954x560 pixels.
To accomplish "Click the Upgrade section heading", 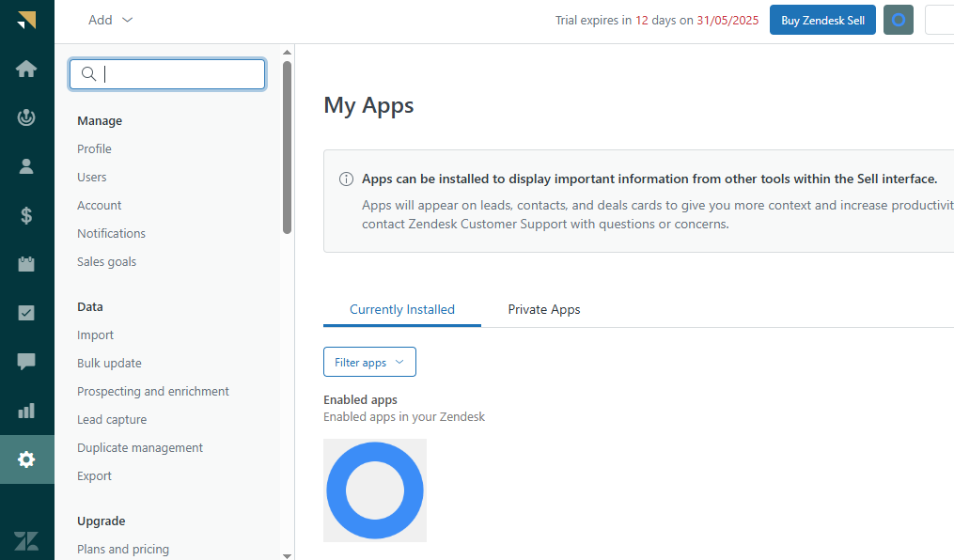I will [x=101, y=521].
